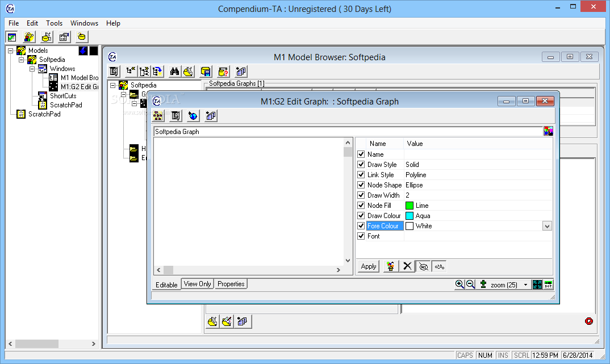The height and width of the screenshot is (364, 610).
Task: Uncheck the Draw Colour checkbox
Action: (x=361, y=215)
